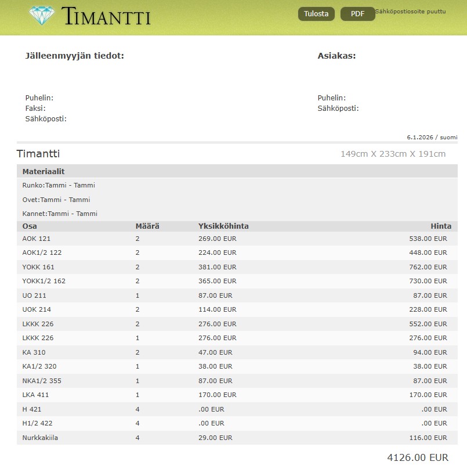Click the 'Hinta' column header
This screenshot has width=467, height=476.
tap(440, 226)
